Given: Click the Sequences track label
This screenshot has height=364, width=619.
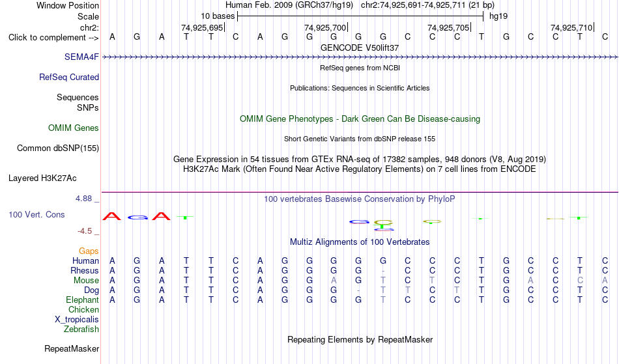Looking at the screenshot, I should (x=78, y=98).
